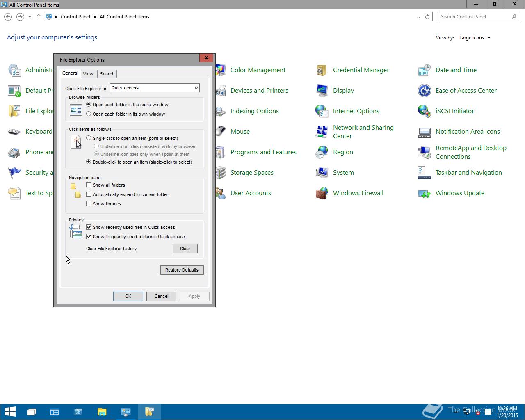Open the Default Programs icon
The width and height of the screenshot is (525, 420).
click(x=14, y=91)
